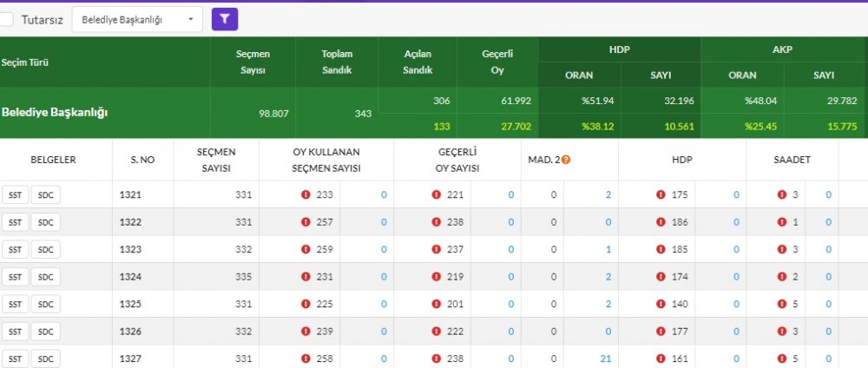Click the SAADET column header
The width and height of the screenshot is (868, 368).
(792, 160)
